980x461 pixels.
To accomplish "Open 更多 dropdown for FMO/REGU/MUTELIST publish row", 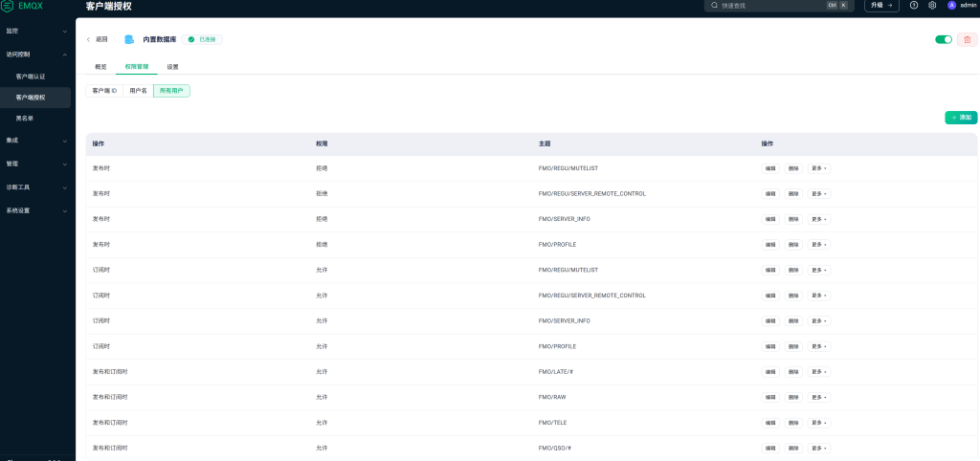I will click(818, 168).
